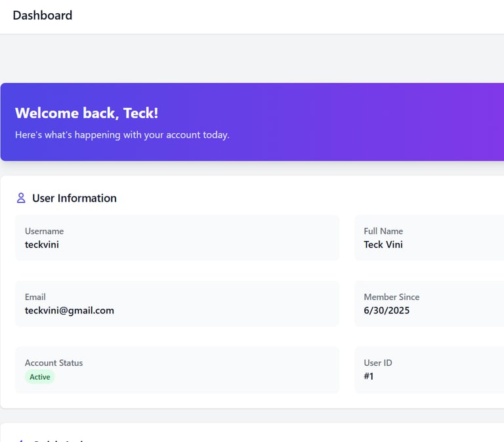
Task: Click the Email field label
Action: (x=35, y=297)
